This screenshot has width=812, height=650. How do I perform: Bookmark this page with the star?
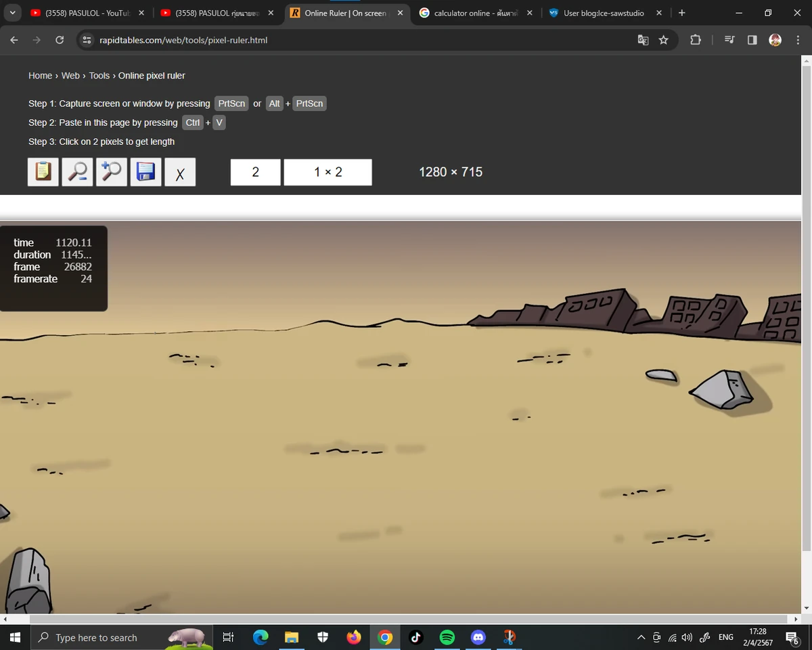point(664,40)
